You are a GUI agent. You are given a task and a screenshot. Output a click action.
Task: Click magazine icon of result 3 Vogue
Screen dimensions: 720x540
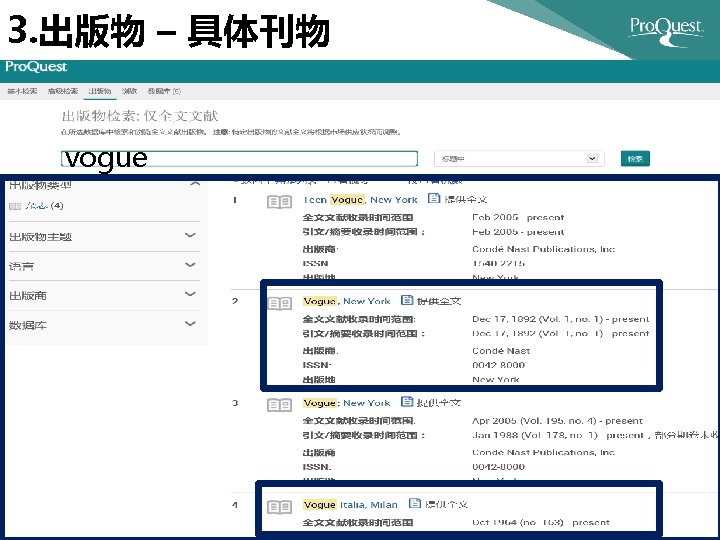[x=279, y=405]
